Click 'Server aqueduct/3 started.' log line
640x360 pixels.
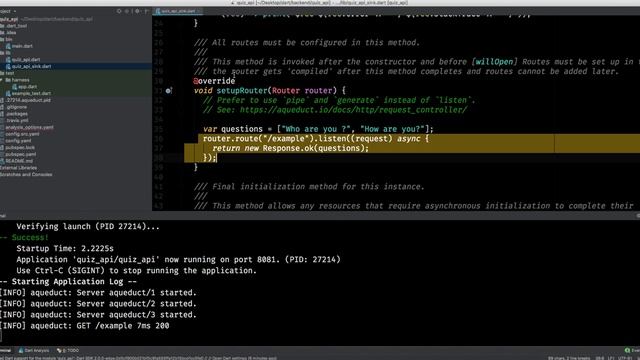pyautogui.click(x=98, y=315)
